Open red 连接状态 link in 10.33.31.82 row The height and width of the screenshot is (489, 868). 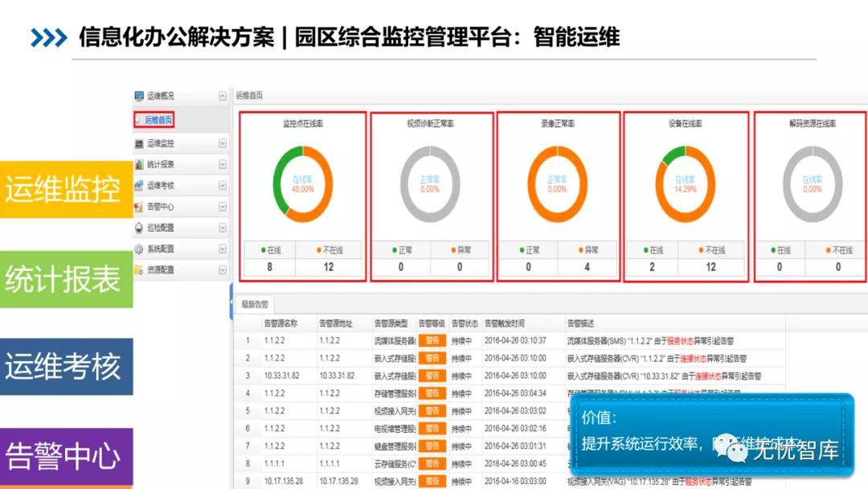click(x=708, y=376)
